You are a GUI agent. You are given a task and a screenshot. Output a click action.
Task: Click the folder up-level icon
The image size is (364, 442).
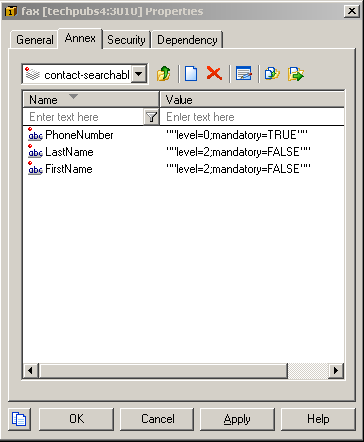coord(163,74)
